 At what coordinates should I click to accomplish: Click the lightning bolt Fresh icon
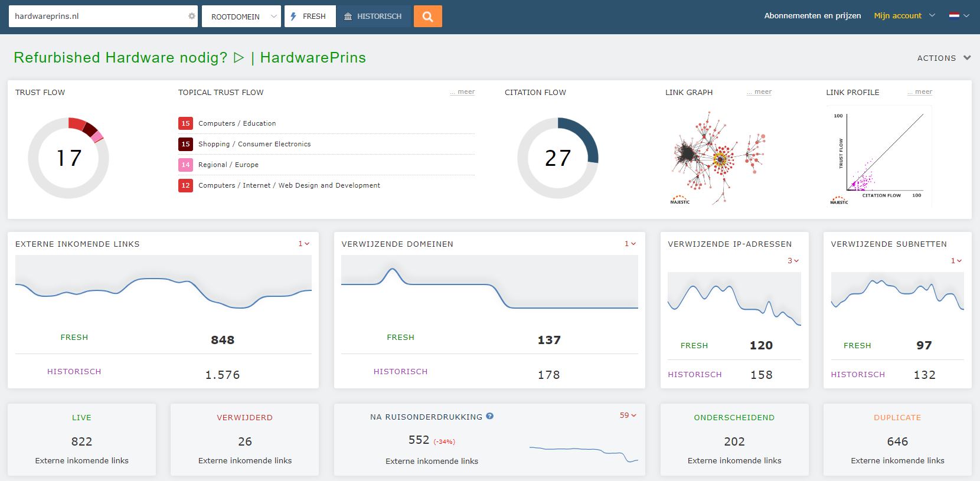coord(293,17)
